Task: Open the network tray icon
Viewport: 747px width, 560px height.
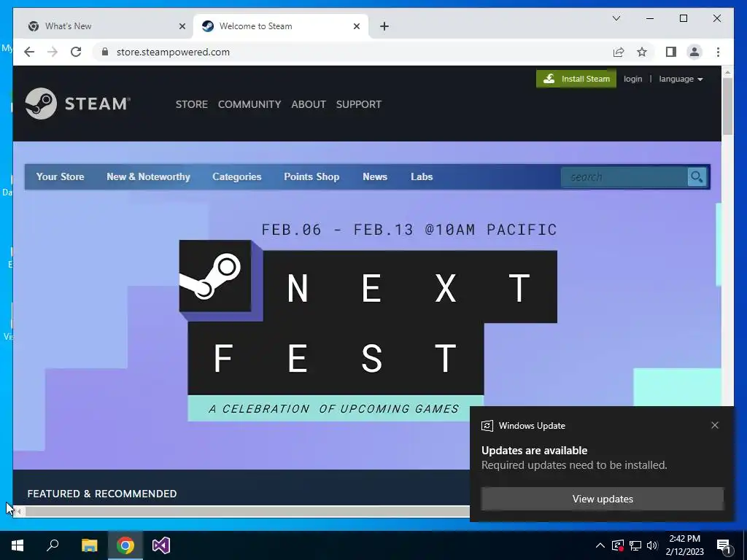Action: [x=635, y=545]
